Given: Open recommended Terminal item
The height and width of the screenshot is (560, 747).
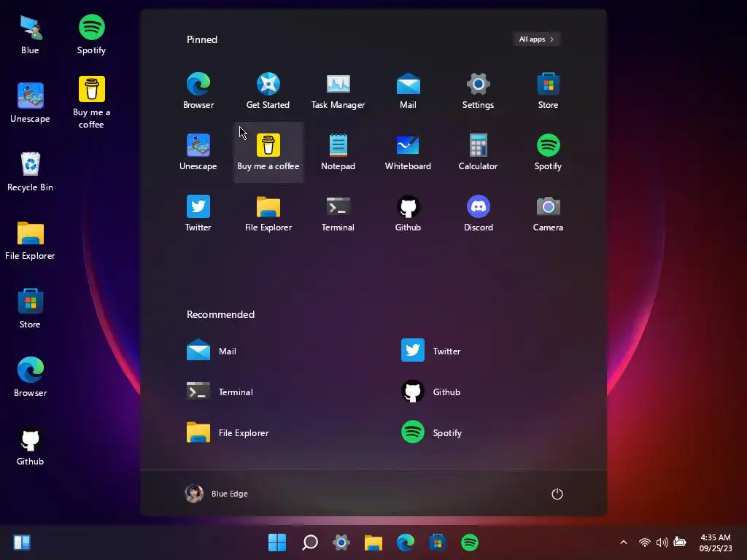Looking at the screenshot, I should coord(220,392).
